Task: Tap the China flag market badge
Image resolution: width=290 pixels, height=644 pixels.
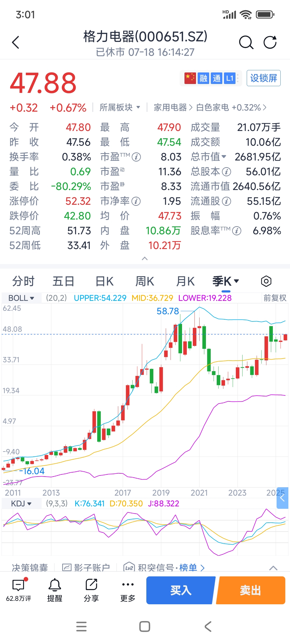Action: tap(190, 78)
